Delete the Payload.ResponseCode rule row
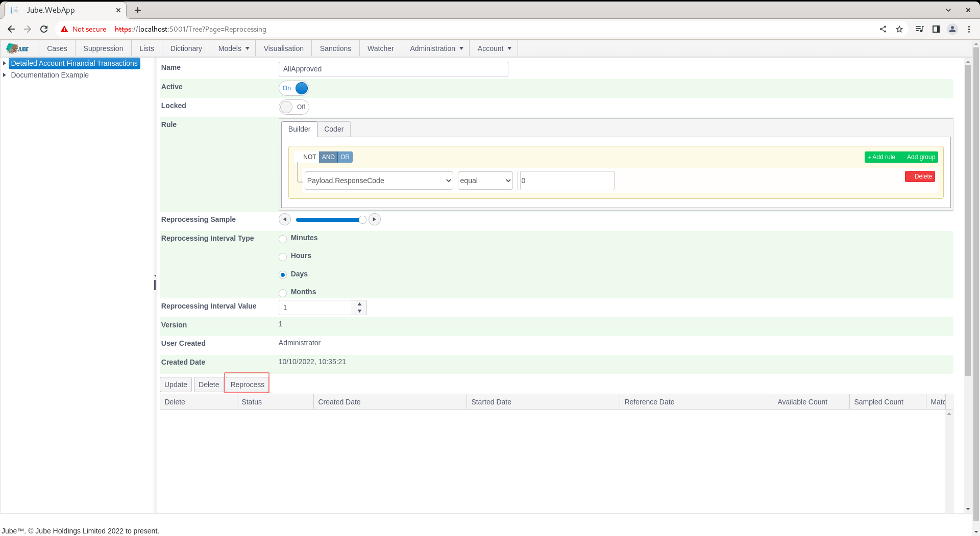 click(x=920, y=176)
